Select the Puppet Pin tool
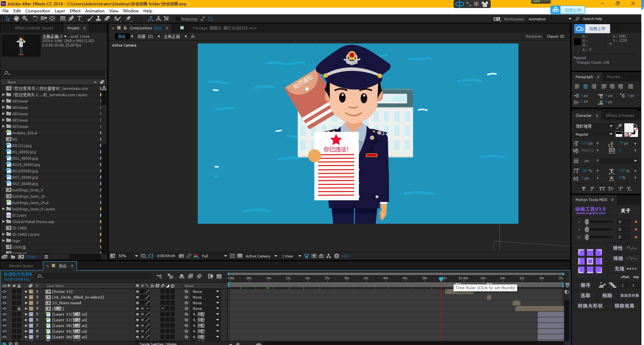This screenshot has width=644, height=345. [128, 19]
